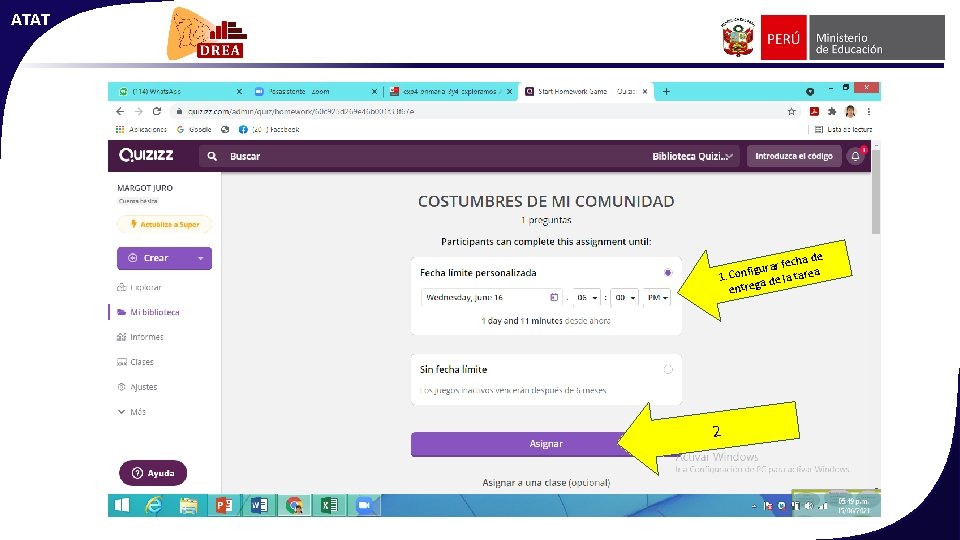Switch to Excel in taskbar

coord(329,505)
